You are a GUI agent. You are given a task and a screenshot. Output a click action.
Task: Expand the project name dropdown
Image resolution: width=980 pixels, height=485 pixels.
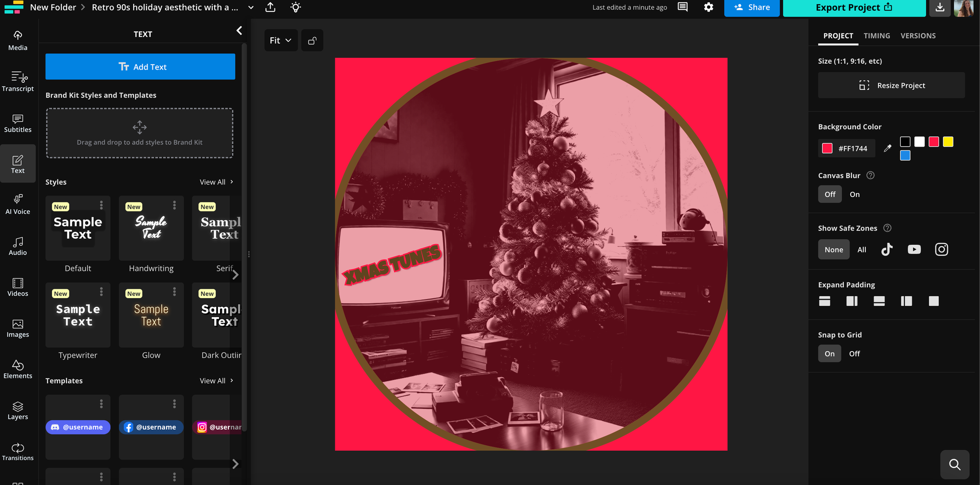point(250,7)
